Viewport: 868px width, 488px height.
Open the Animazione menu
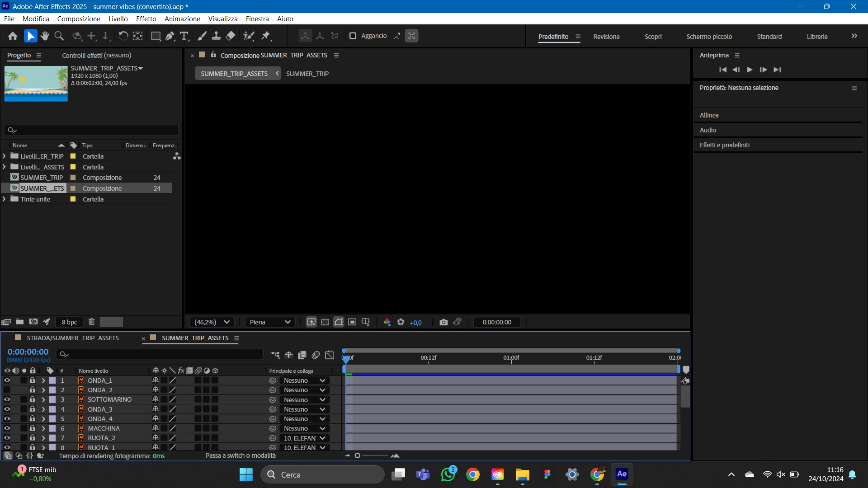[182, 19]
